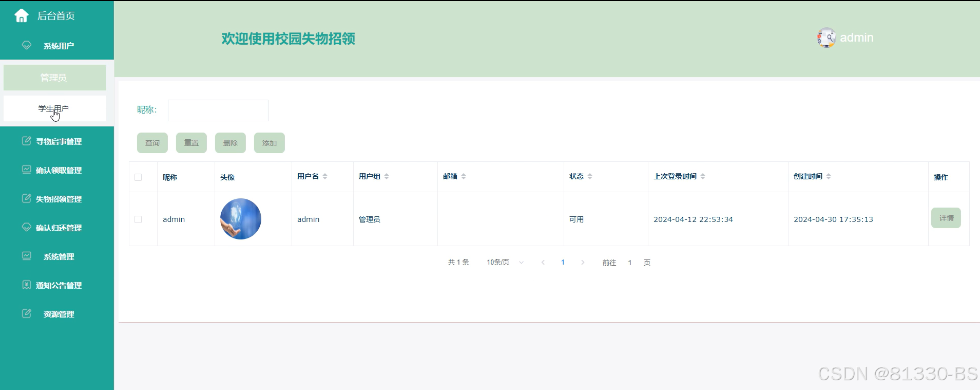Expand the 确认领取管理 menu
The width and height of the screenshot is (980, 390).
[x=57, y=170]
